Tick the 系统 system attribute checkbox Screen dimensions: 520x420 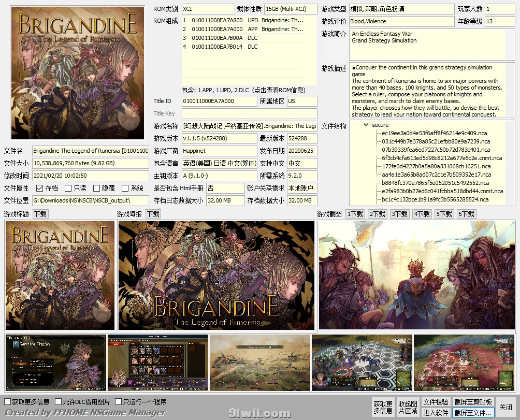[125, 189]
